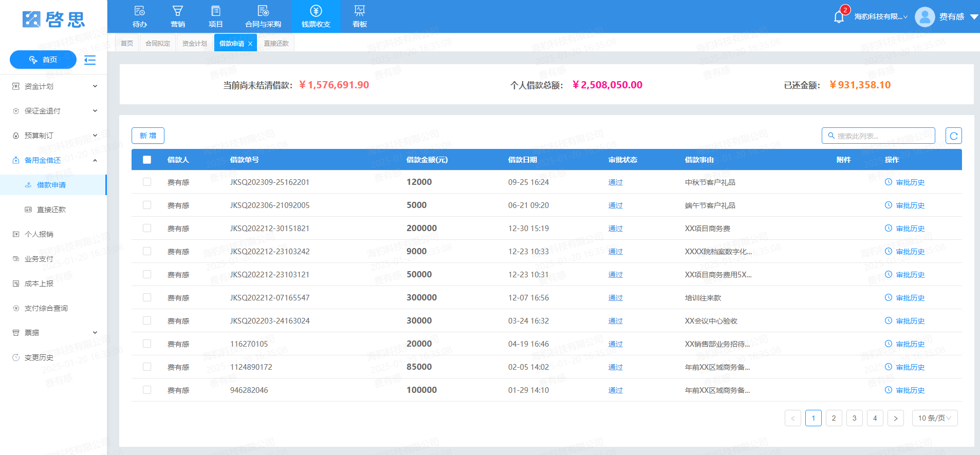
Task: Go to the next page arrow
Action: (x=896, y=418)
